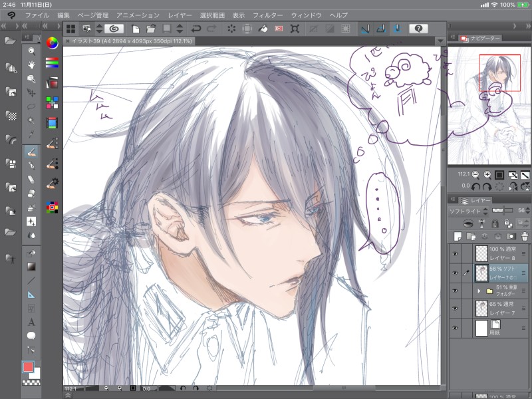
Task: Hide the 56% ソフトライト layer
Action: tap(455, 273)
